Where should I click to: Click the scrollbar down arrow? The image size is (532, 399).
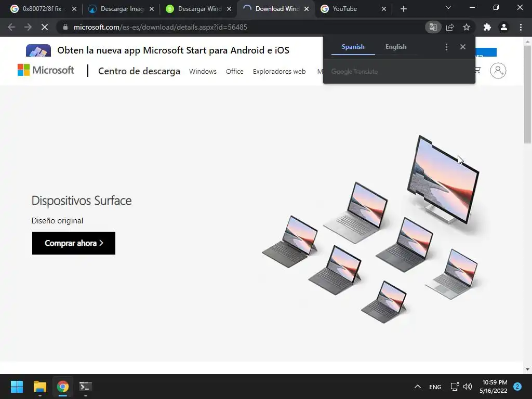click(527, 369)
